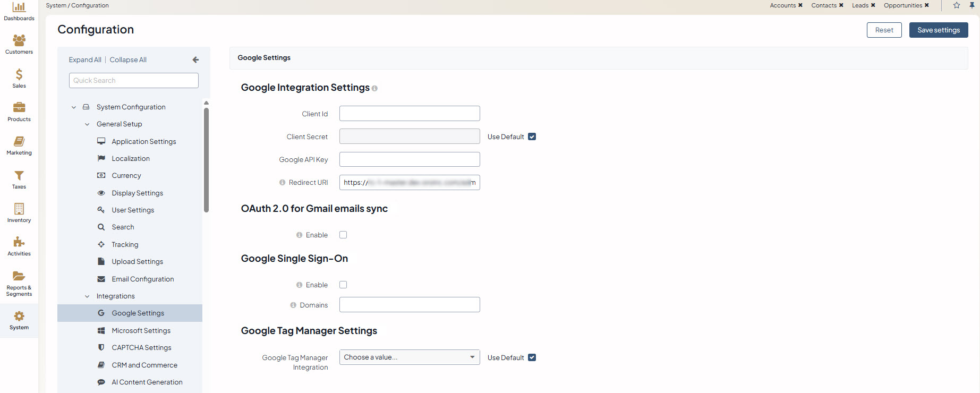Open Google Tag Manager Integration dropdown
Viewport: 980px width, 393px height.
pos(410,357)
